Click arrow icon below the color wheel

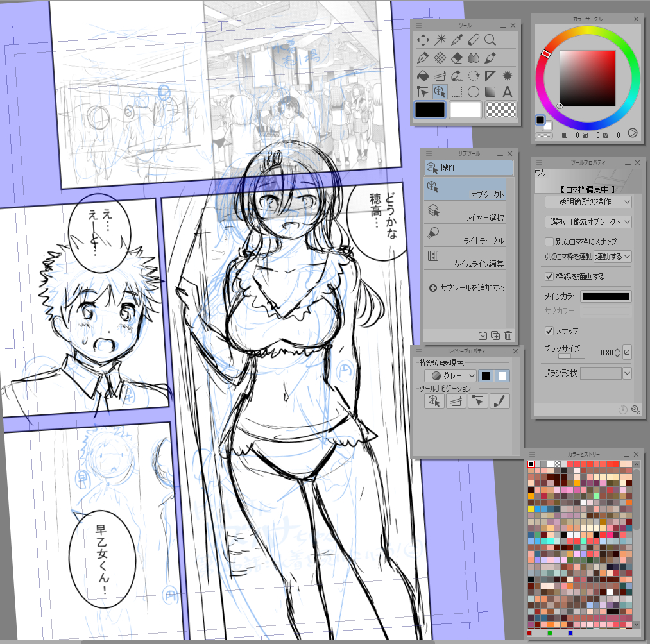click(632, 133)
